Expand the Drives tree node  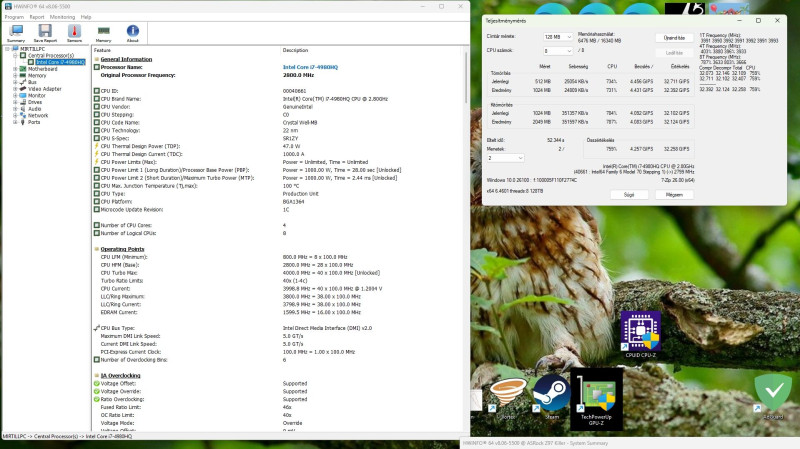point(15,102)
